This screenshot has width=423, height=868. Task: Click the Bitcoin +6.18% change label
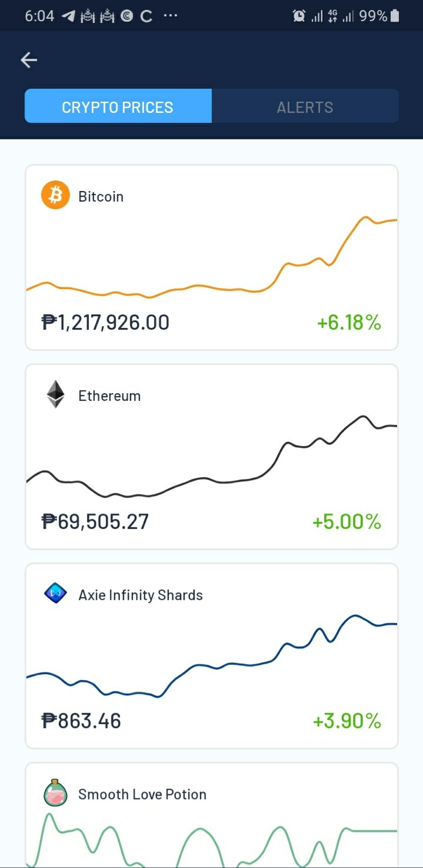349,323
